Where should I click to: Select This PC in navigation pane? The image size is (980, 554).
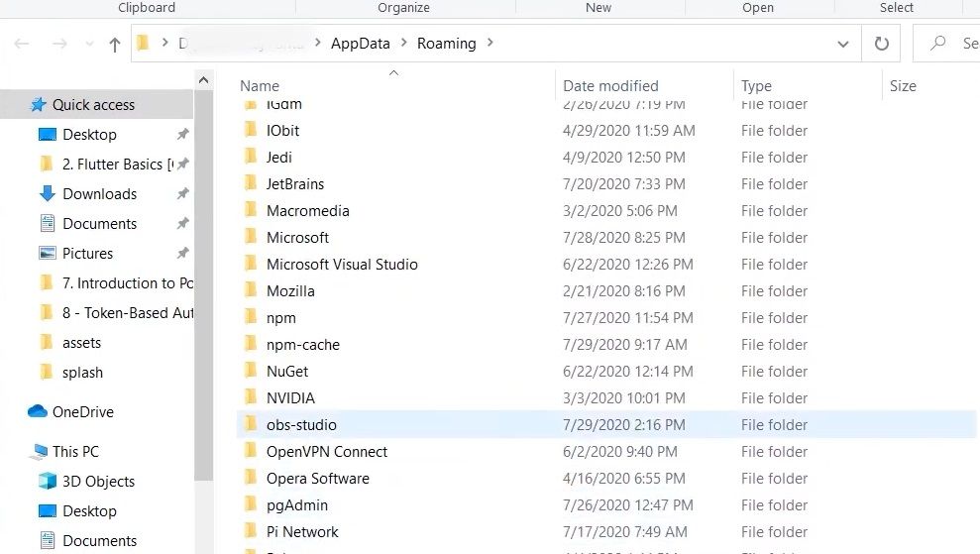[x=75, y=452]
